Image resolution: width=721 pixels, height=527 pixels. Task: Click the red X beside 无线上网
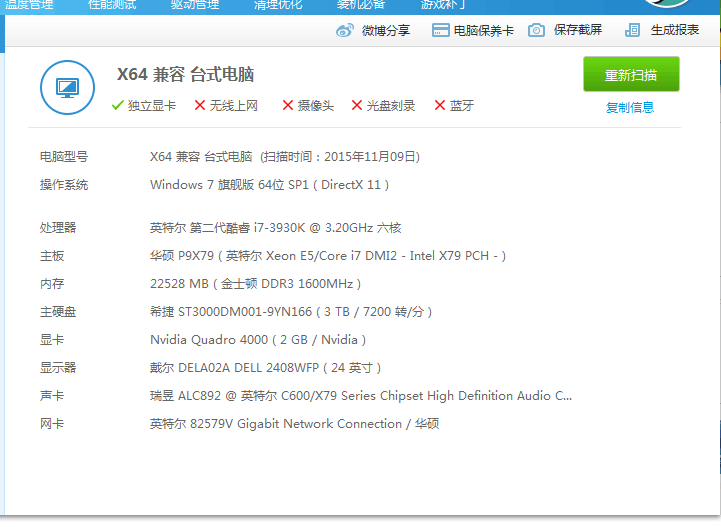coord(200,105)
